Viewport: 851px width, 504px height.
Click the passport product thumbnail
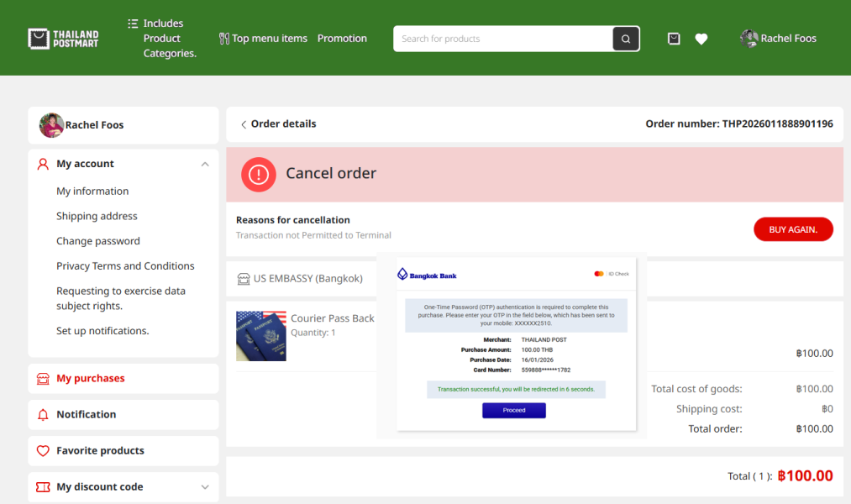(261, 336)
